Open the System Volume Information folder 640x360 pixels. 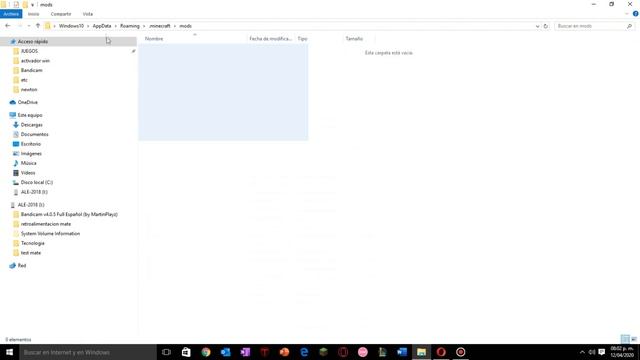pos(50,233)
